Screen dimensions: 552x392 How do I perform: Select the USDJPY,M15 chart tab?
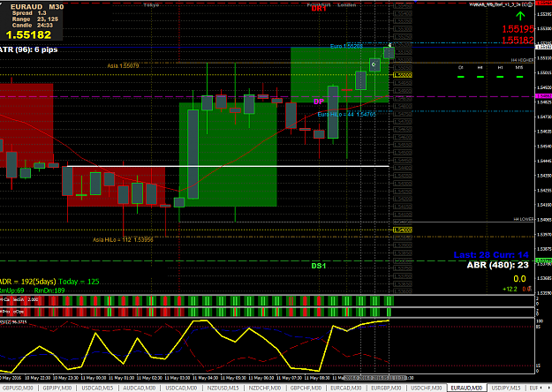506,388
